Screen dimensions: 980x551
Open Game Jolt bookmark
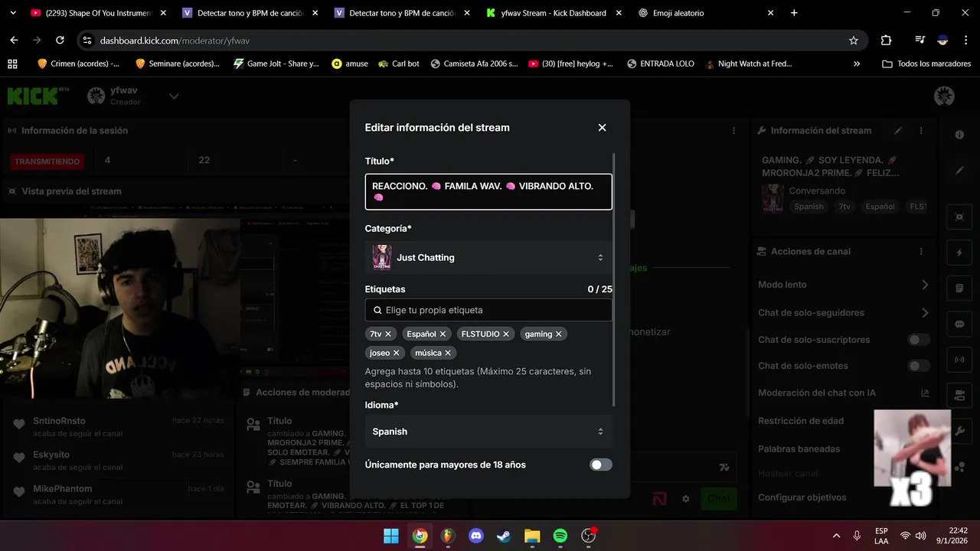click(276, 64)
